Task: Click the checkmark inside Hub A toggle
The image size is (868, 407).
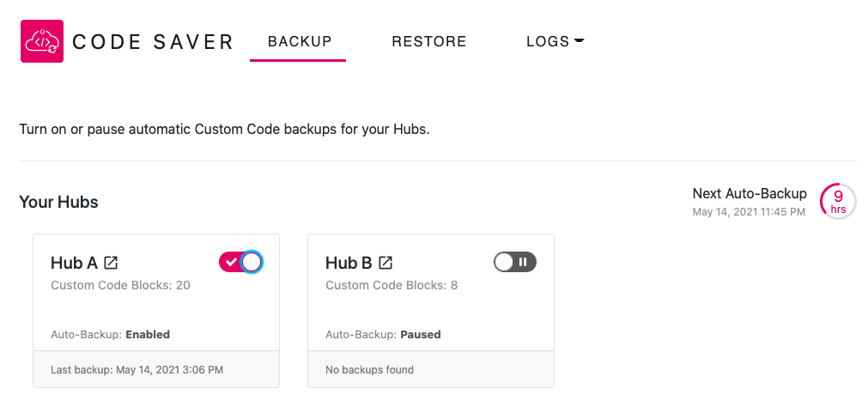Action: pyautogui.click(x=232, y=262)
